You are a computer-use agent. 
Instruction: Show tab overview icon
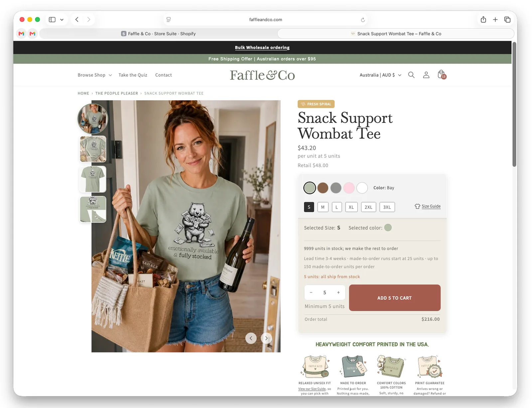(507, 20)
